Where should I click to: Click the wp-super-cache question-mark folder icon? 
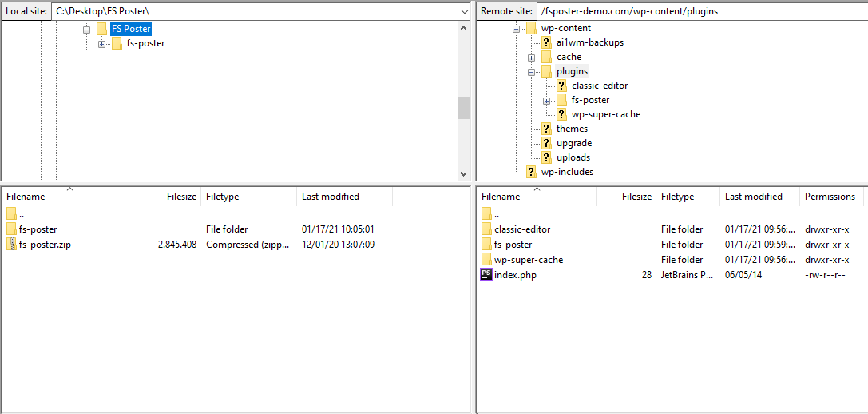pos(561,114)
